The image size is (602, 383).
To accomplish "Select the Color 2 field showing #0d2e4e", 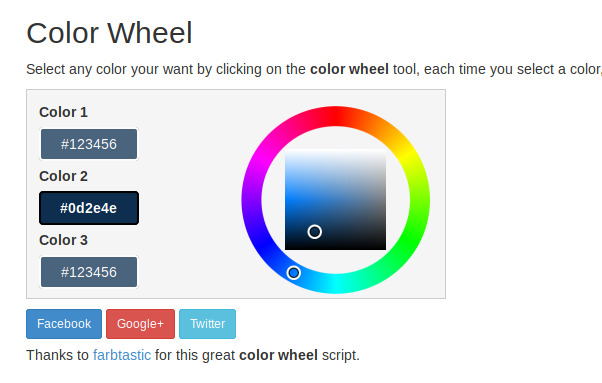I will 89,208.
